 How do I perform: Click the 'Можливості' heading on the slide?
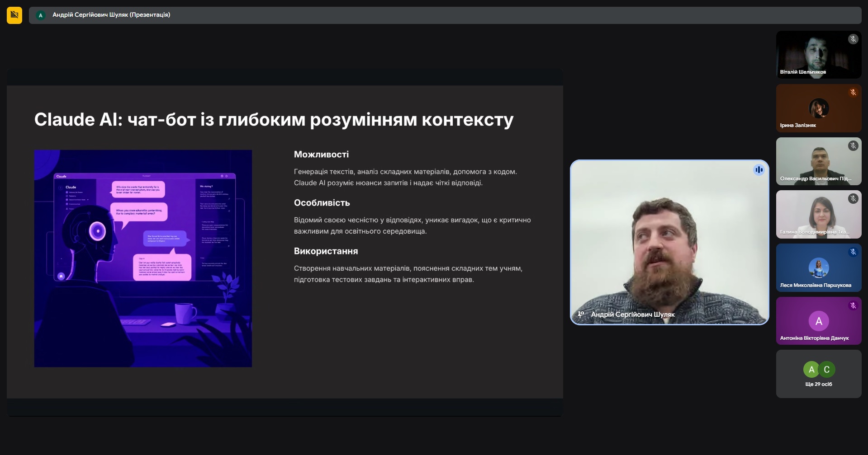pos(321,155)
